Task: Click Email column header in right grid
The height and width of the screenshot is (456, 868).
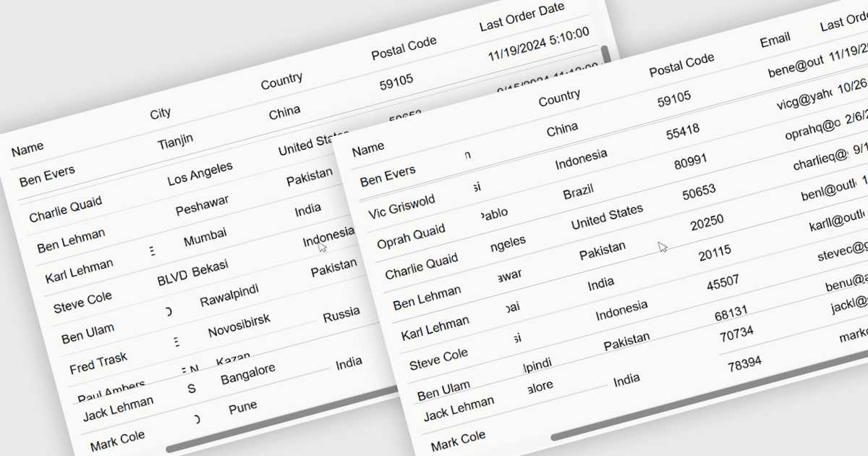Action: click(x=775, y=41)
